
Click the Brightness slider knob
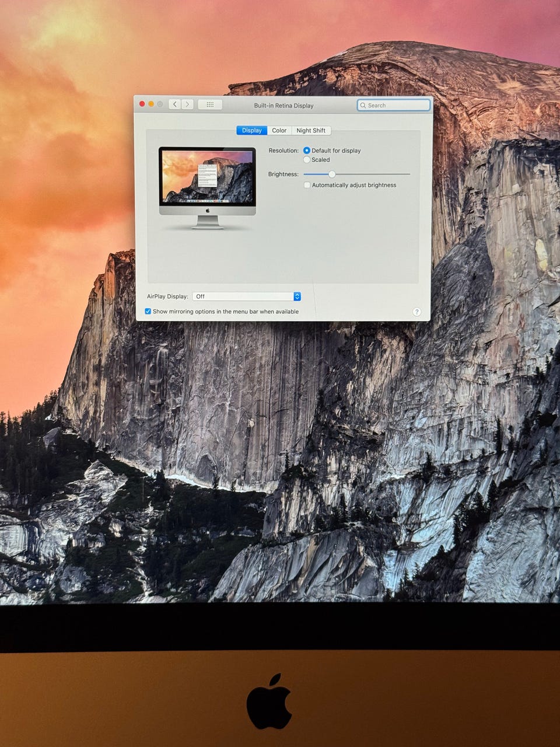332,174
